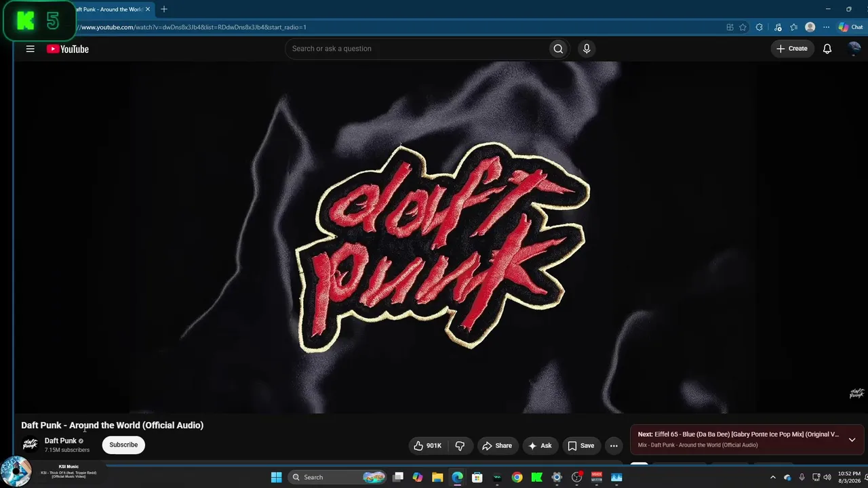Open the green K app on the taskbar
The width and height of the screenshot is (868, 488).
click(x=537, y=477)
